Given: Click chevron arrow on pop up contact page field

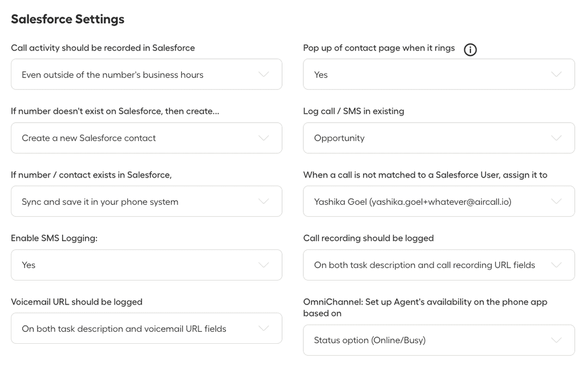Looking at the screenshot, I should point(556,74).
